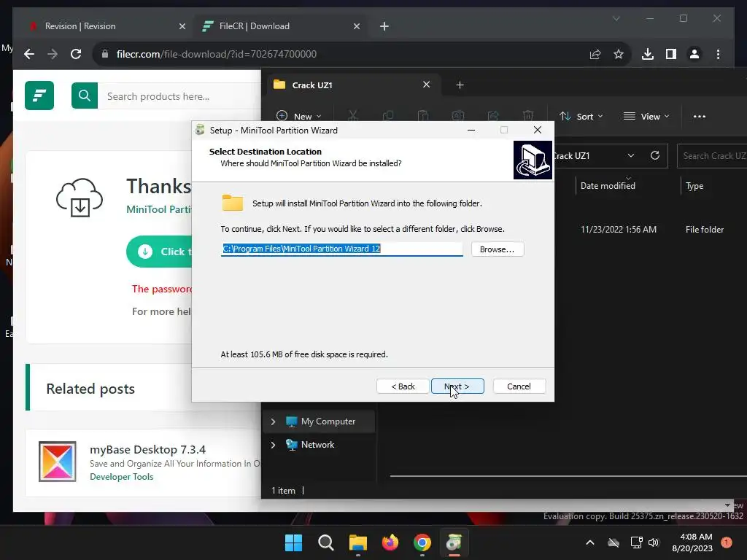
Task: Click the Cut icon in Explorer toolbar
Action: (352, 116)
